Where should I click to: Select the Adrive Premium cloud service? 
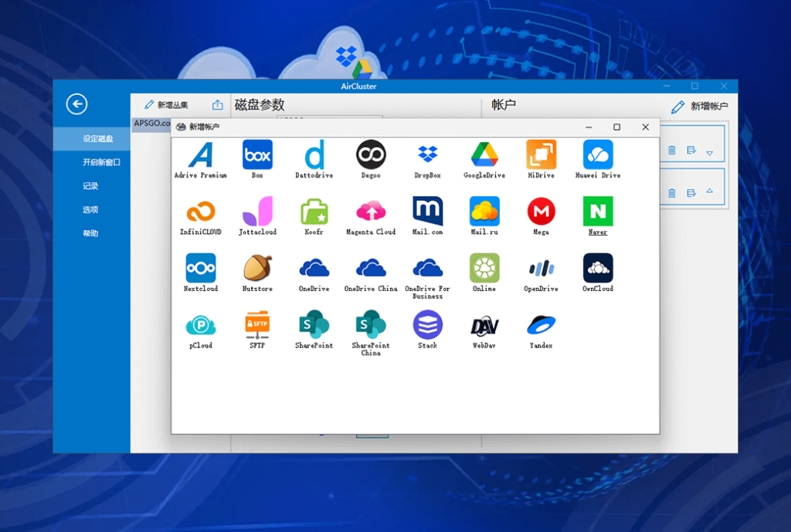(201, 159)
